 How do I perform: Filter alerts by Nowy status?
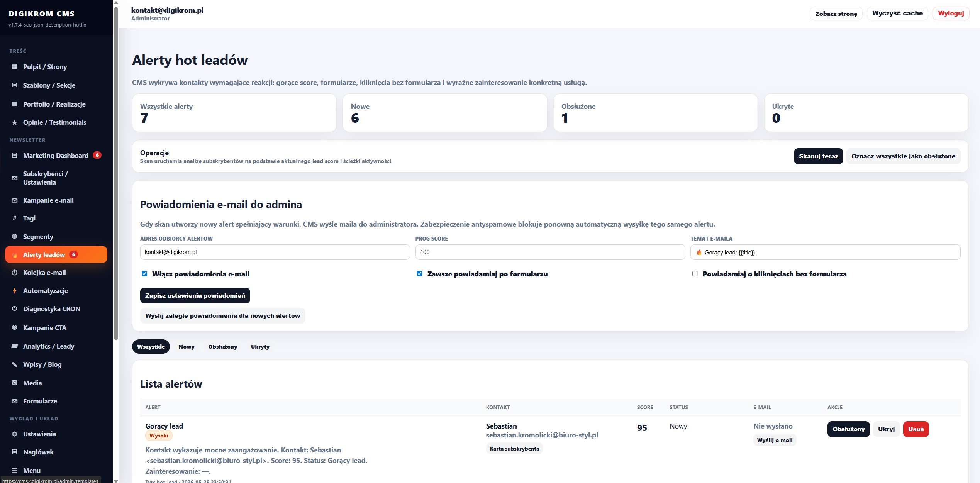coord(187,347)
